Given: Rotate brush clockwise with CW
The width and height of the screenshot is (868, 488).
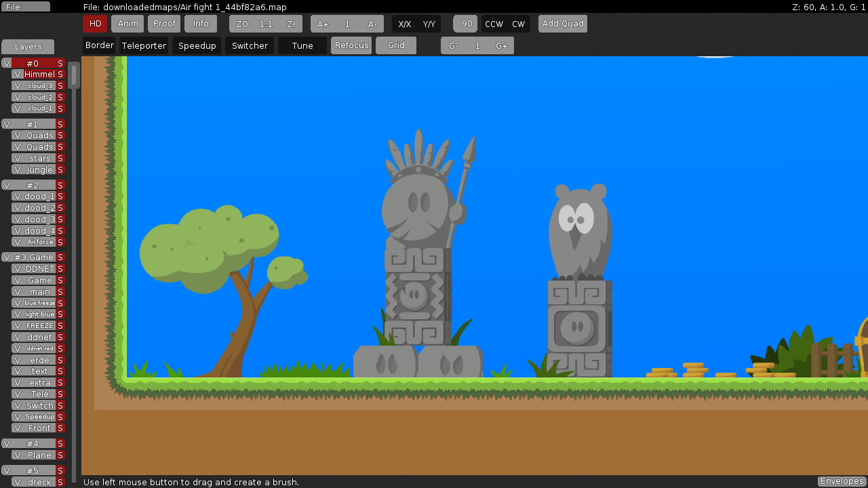Looking at the screenshot, I should (x=518, y=24).
